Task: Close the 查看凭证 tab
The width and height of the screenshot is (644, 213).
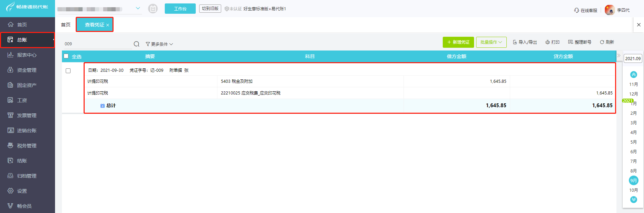Action: tap(108, 25)
